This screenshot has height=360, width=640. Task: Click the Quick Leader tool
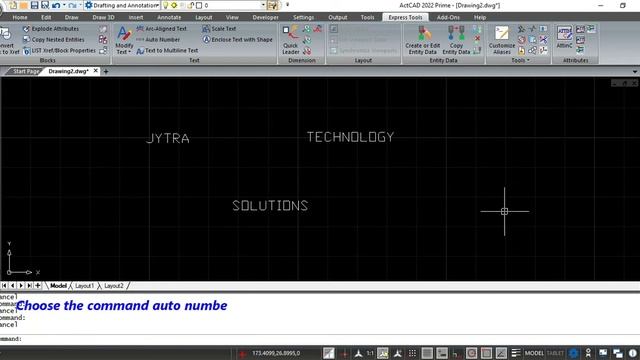tap(291, 40)
